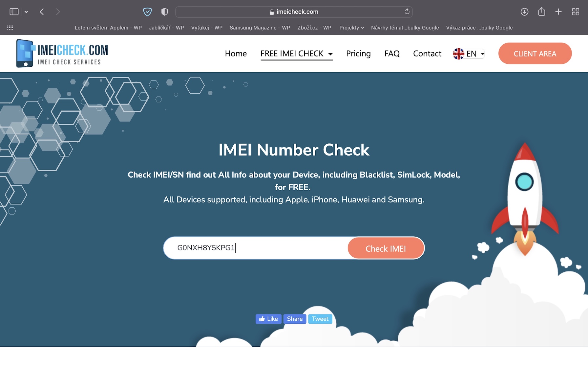This screenshot has height=368, width=588.
Task: Open Samsung Magazine - WP bookmark
Action: point(260,28)
